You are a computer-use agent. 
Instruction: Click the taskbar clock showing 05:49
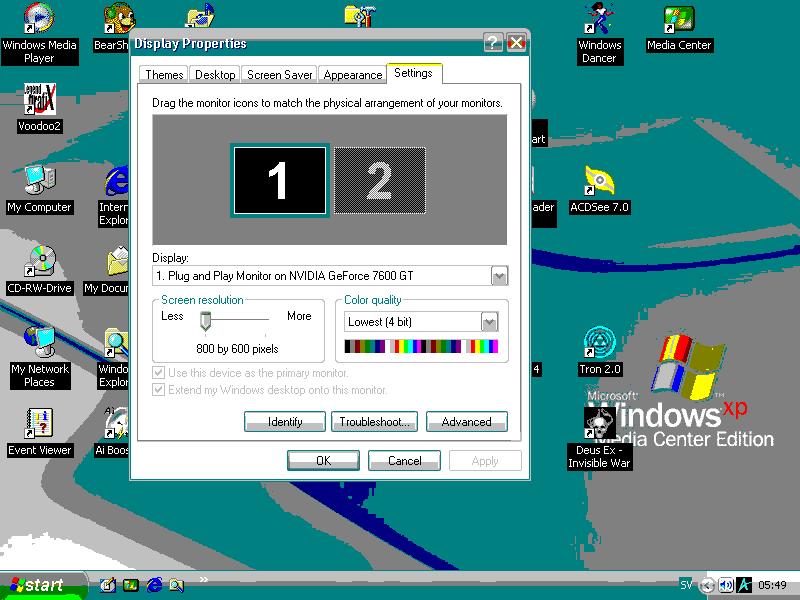pyautogui.click(x=772, y=585)
